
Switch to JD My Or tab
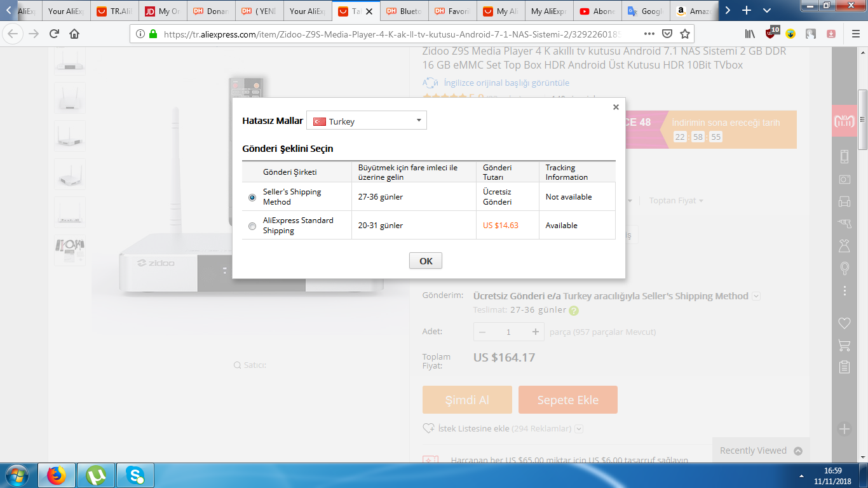coord(163,11)
